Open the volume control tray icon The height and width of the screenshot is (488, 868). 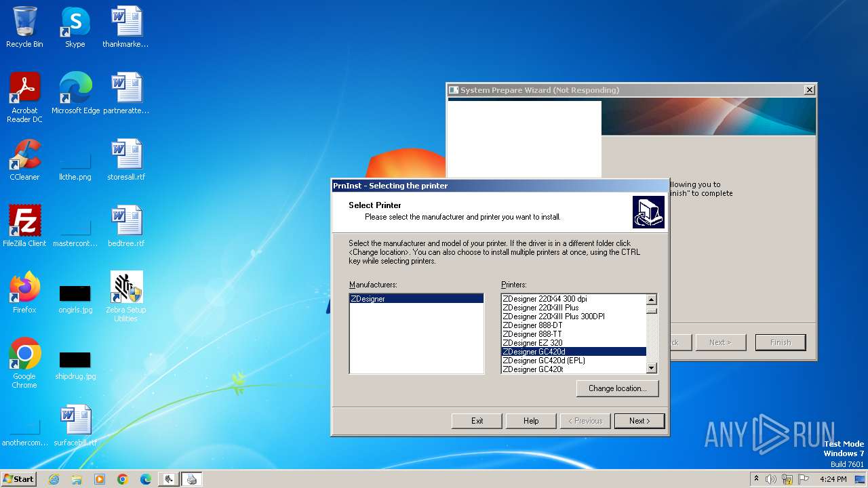pyautogui.click(x=770, y=479)
